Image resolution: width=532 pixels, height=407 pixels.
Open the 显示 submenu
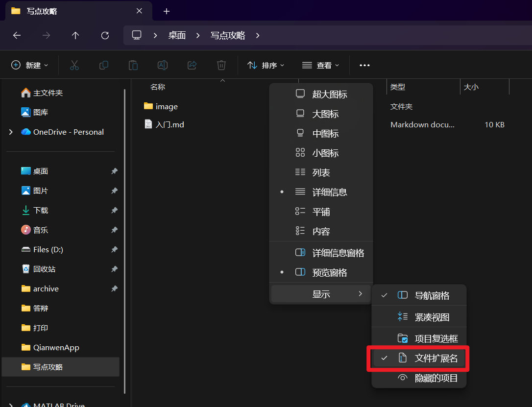pos(321,294)
